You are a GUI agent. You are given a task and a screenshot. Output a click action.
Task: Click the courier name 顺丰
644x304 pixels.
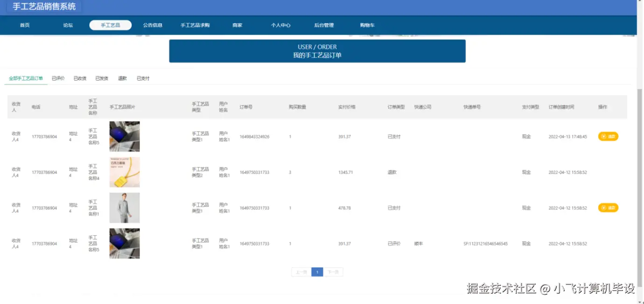pos(418,244)
